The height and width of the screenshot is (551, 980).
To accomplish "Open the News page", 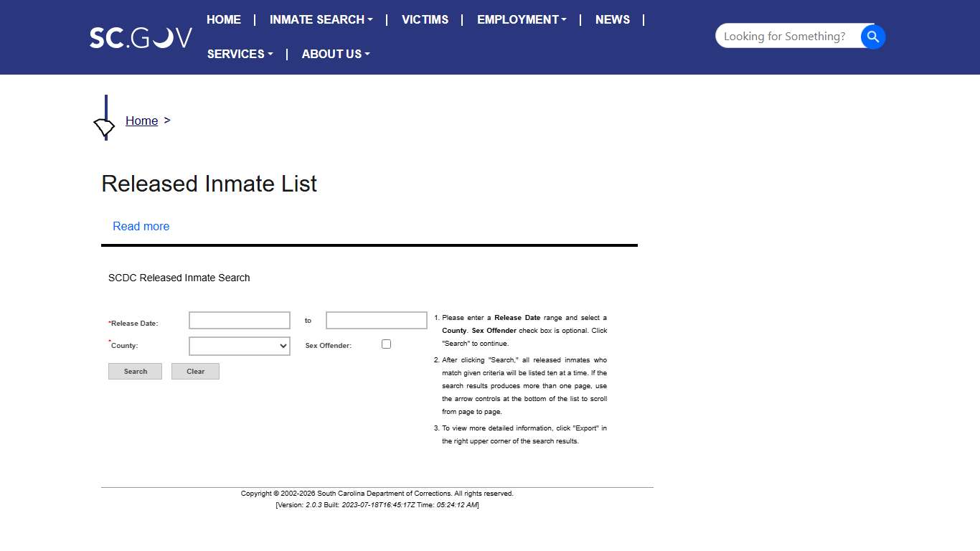I will coord(613,19).
